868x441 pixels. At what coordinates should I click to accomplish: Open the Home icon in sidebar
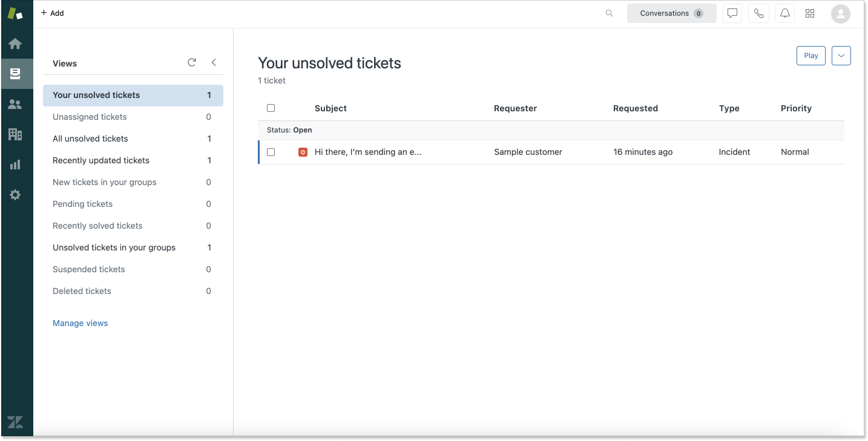(15, 44)
